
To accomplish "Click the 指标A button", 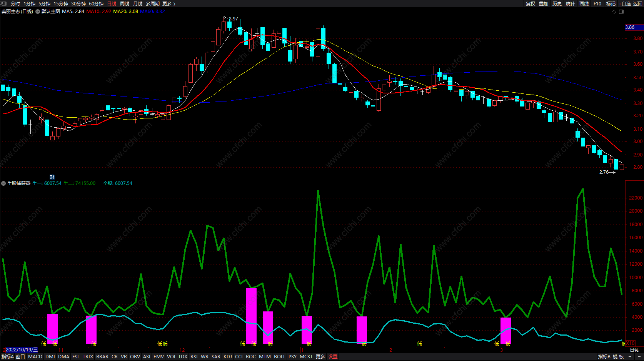I will (8, 357).
